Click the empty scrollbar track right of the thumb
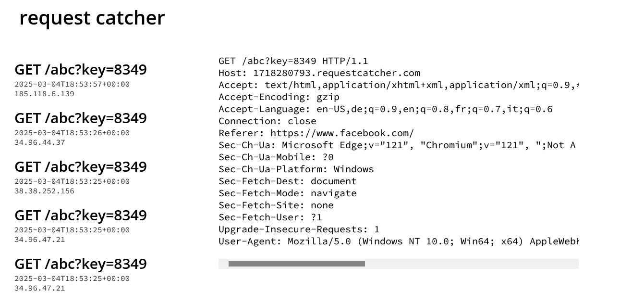The height and width of the screenshot is (304, 644). tap(471, 264)
